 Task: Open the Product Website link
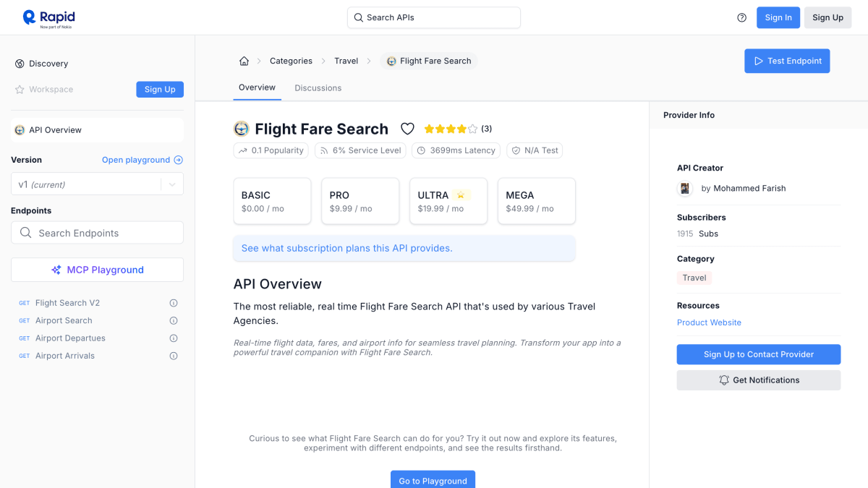pos(709,322)
